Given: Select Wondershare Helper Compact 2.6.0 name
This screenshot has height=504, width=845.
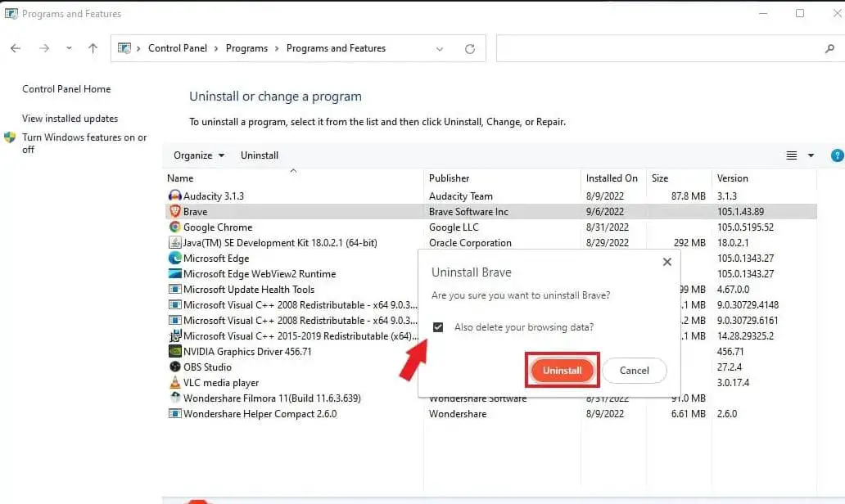Looking at the screenshot, I should pyautogui.click(x=260, y=414).
